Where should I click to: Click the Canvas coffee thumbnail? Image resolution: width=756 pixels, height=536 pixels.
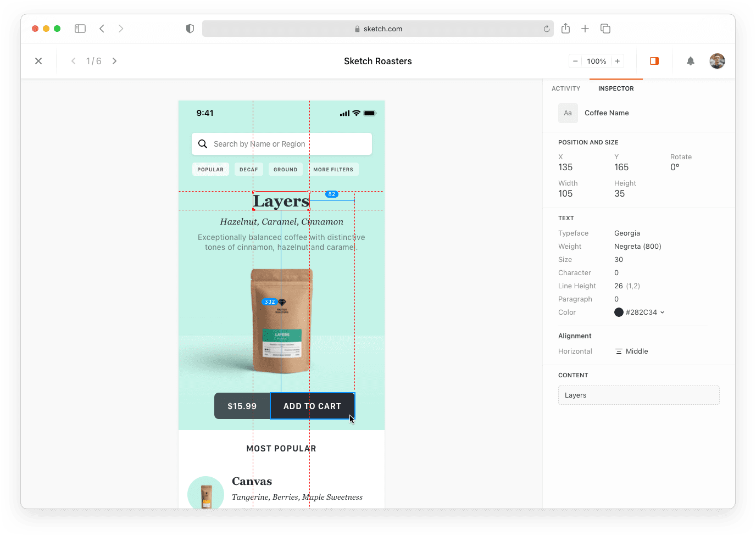[x=206, y=493]
